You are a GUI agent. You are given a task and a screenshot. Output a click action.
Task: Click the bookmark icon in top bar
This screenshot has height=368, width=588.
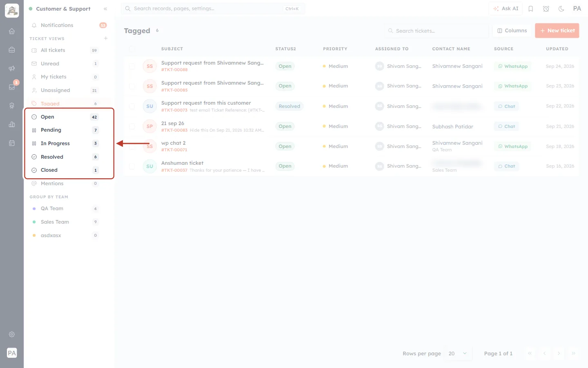531,9
